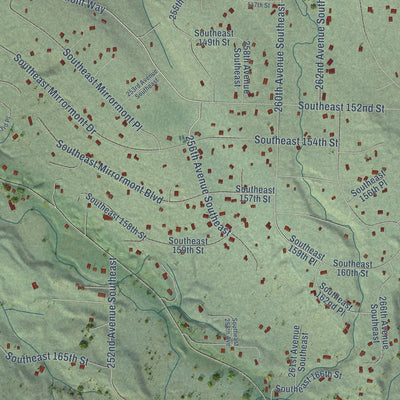Viewport: 400px width, 400px height.
Task: Select the 256th Avenue Southeast label
Action: point(208,186)
